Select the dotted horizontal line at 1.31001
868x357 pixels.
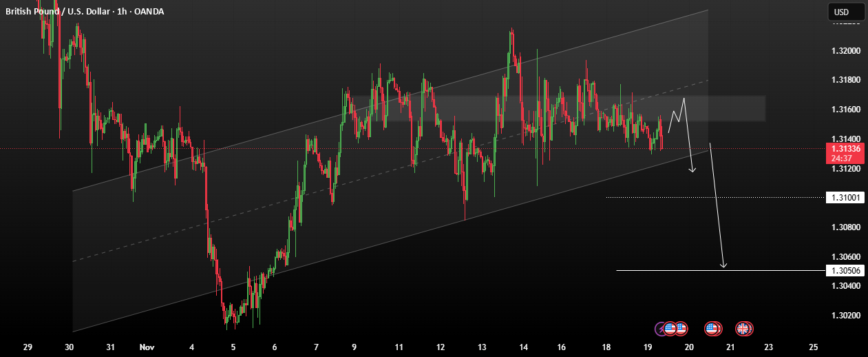pyautogui.click(x=715, y=198)
